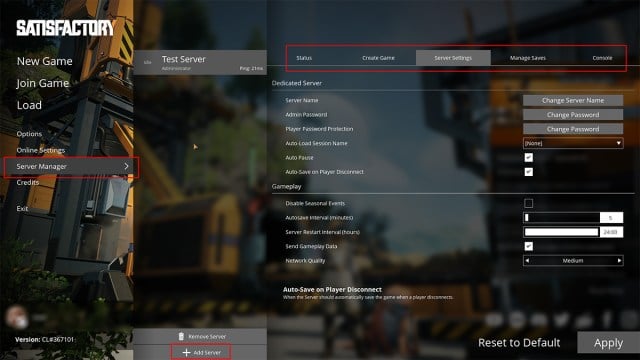Click the Autosave Interval (minutes) label

tap(319, 218)
